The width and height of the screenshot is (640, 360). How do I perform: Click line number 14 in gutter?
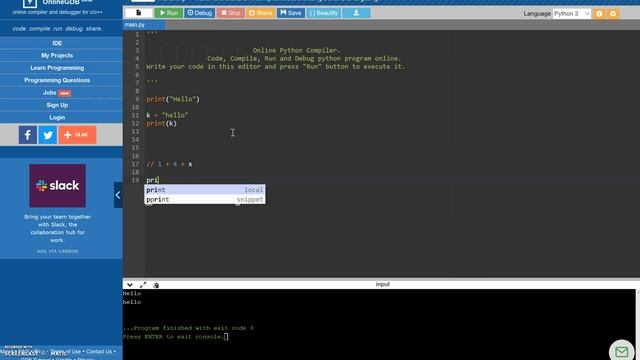point(136,140)
